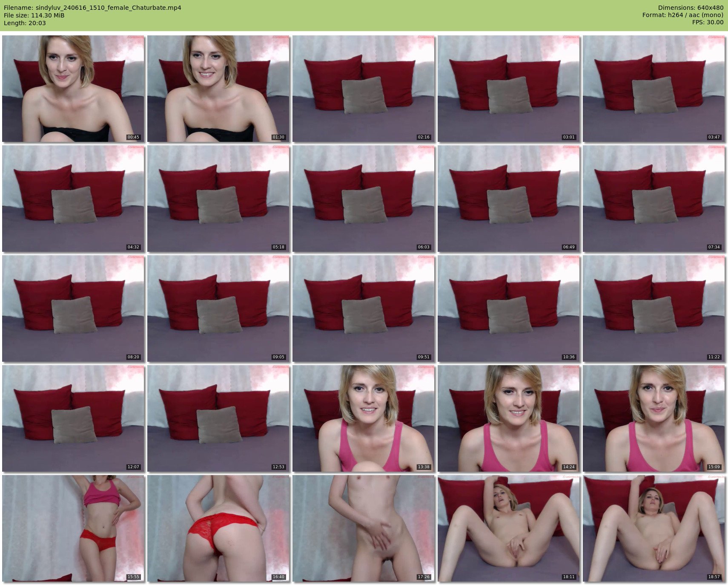
Task: Open the thumbnail stamped 04:32
Action: 73,199
